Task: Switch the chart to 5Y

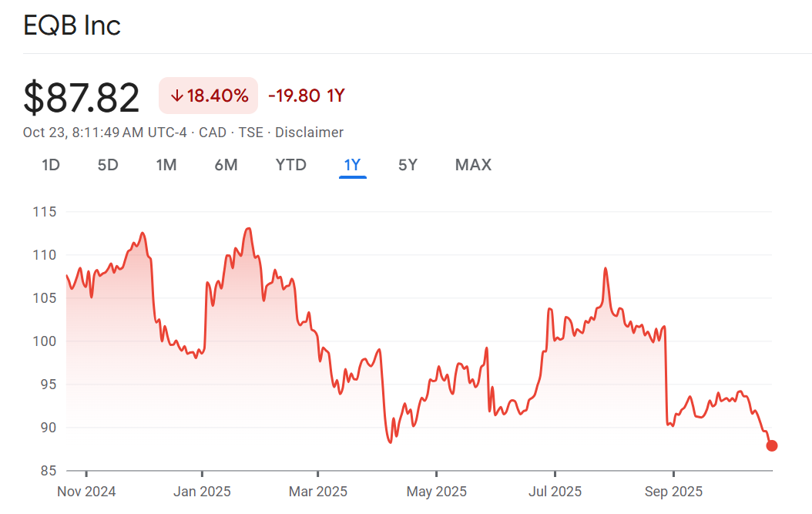Action: (x=408, y=165)
